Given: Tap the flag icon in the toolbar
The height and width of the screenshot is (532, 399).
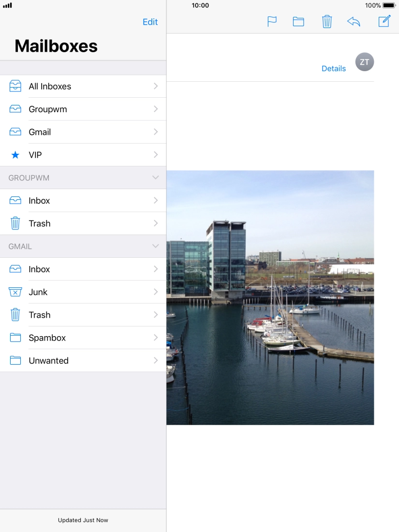Looking at the screenshot, I should tap(272, 22).
